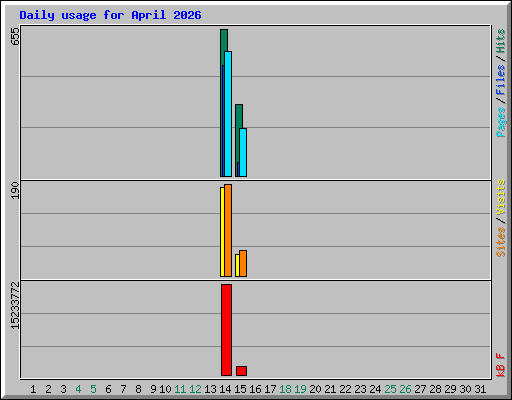The image size is (512, 400).
Task: Click the Pages legend label
Action: tap(500, 122)
